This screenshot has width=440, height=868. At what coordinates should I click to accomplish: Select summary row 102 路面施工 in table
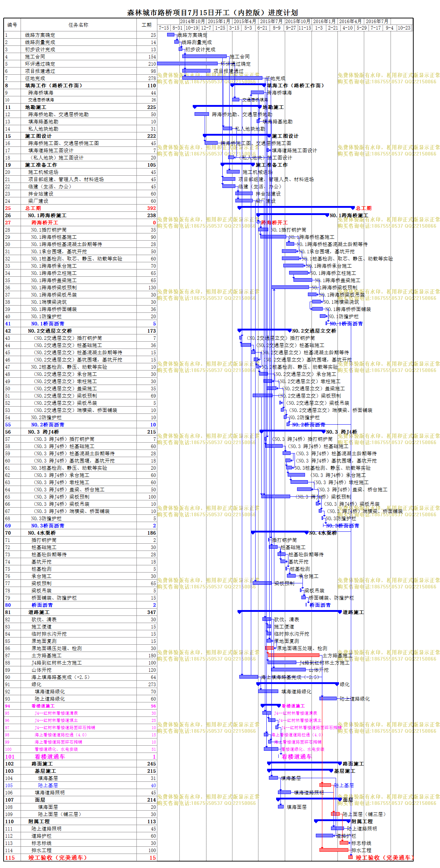click(x=80, y=764)
